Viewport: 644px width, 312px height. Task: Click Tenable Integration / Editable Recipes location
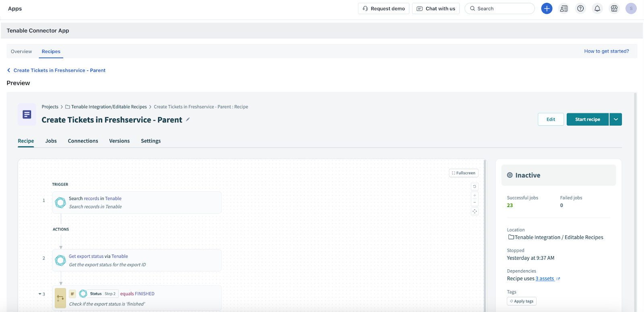click(559, 238)
